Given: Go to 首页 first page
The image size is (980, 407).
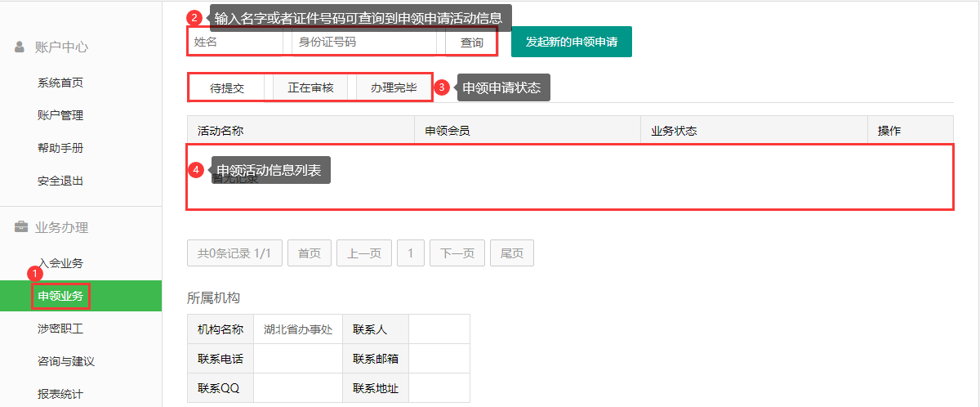Looking at the screenshot, I should (310, 253).
